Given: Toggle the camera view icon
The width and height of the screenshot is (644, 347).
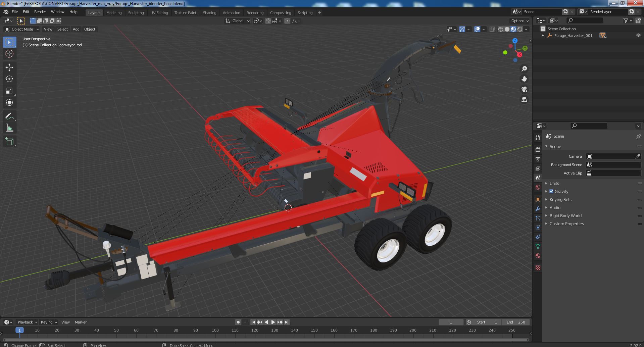Looking at the screenshot, I should pyautogui.click(x=524, y=89).
